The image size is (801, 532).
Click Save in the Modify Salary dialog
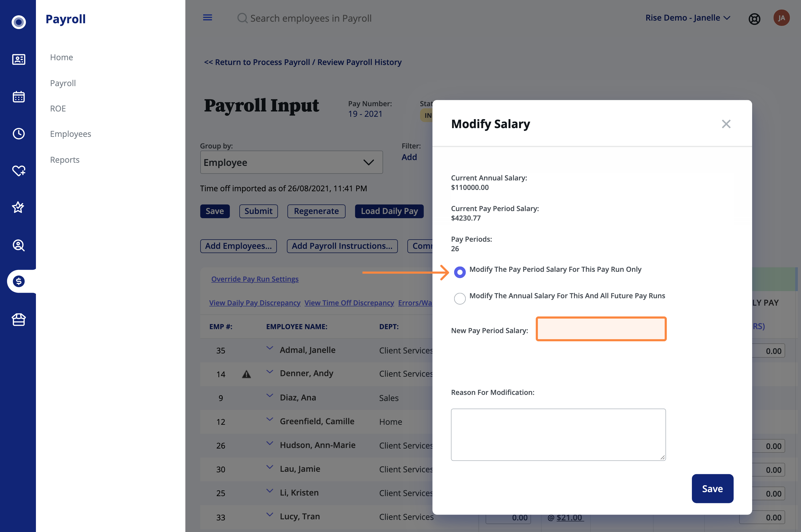coord(712,489)
